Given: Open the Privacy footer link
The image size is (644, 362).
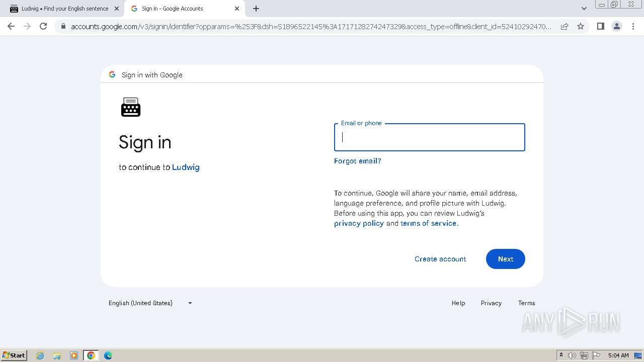Looking at the screenshot, I should pos(491,303).
